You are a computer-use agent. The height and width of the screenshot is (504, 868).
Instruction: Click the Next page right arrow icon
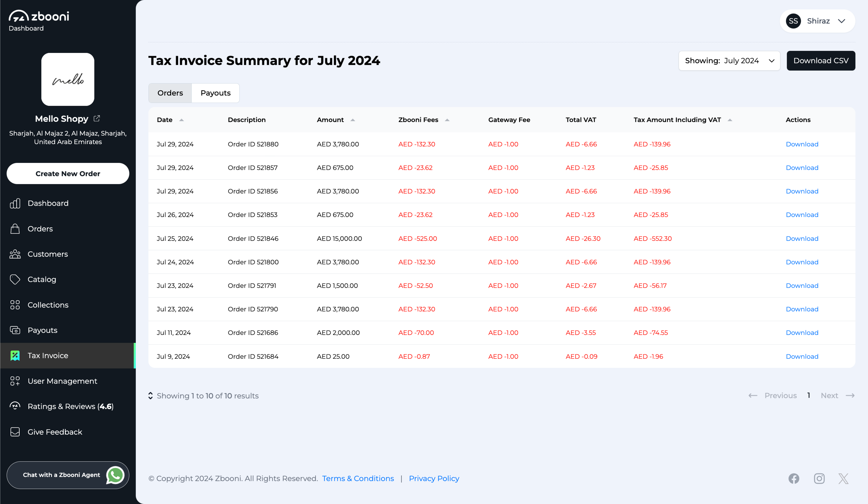click(x=850, y=396)
